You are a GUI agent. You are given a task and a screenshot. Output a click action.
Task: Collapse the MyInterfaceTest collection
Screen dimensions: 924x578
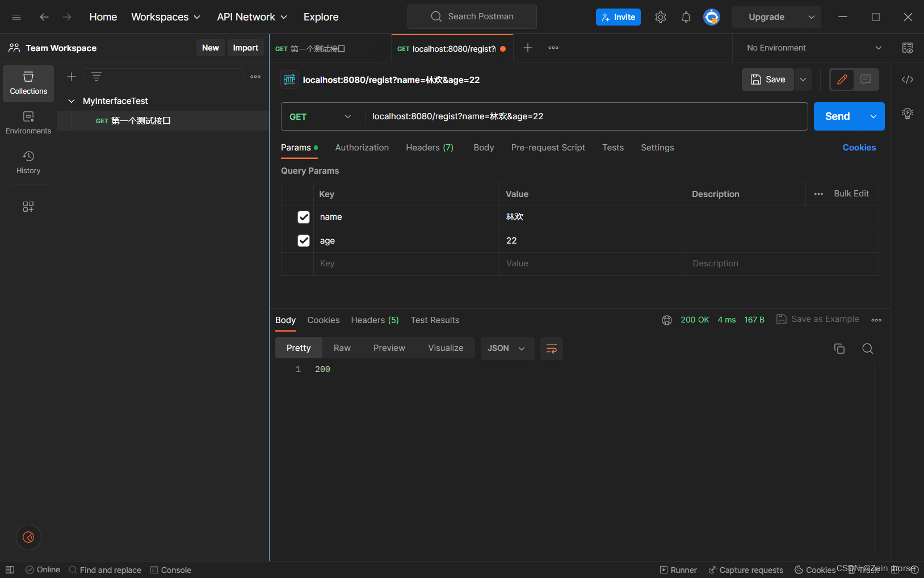click(x=72, y=101)
